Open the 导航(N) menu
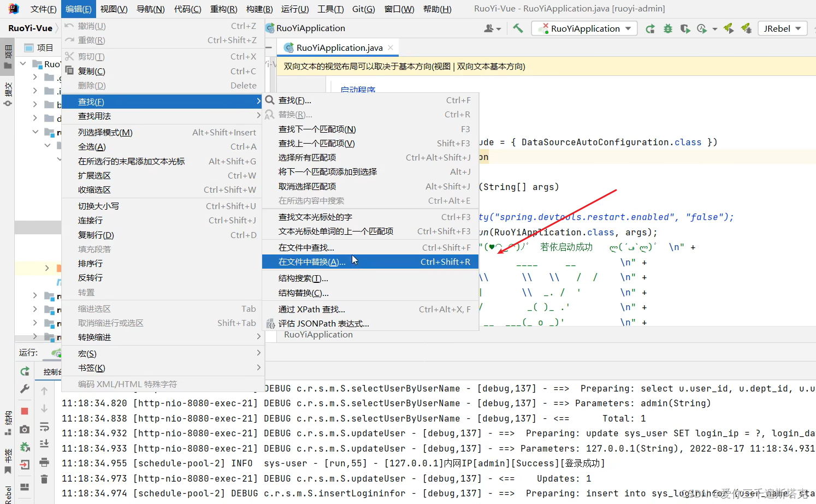 pos(150,9)
